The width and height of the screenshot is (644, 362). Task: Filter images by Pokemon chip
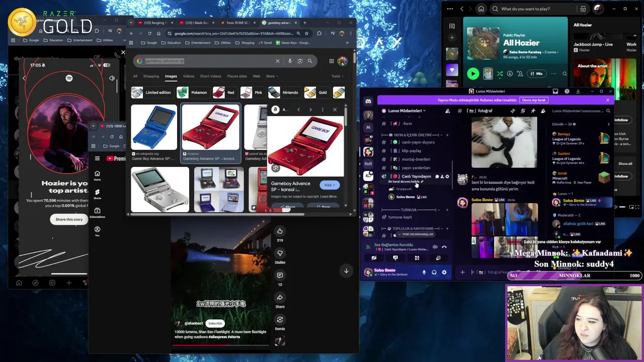[x=193, y=93]
